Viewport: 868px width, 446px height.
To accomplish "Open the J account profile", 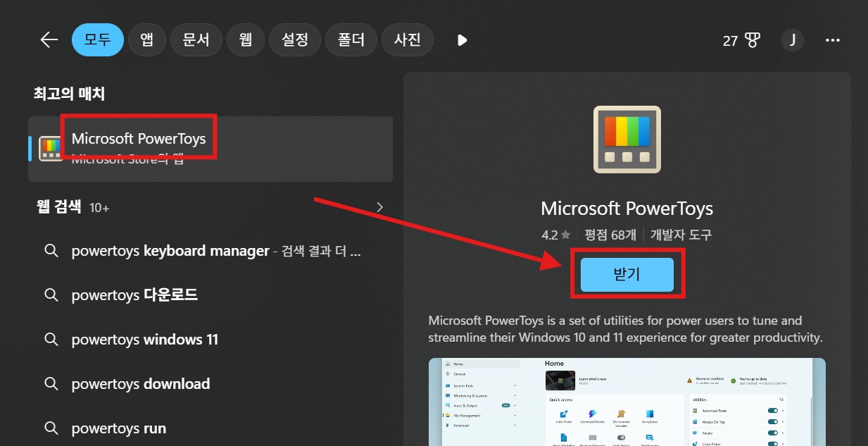I will 793,40.
